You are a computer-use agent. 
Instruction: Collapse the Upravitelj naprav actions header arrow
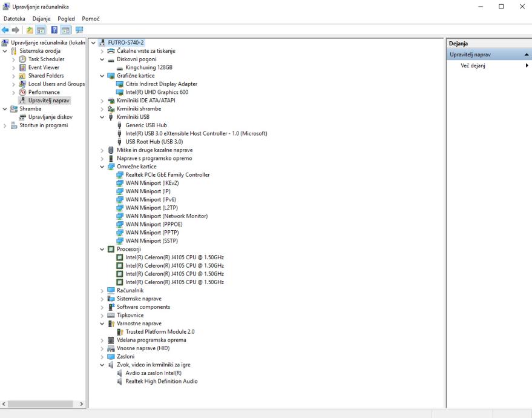(x=527, y=55)
